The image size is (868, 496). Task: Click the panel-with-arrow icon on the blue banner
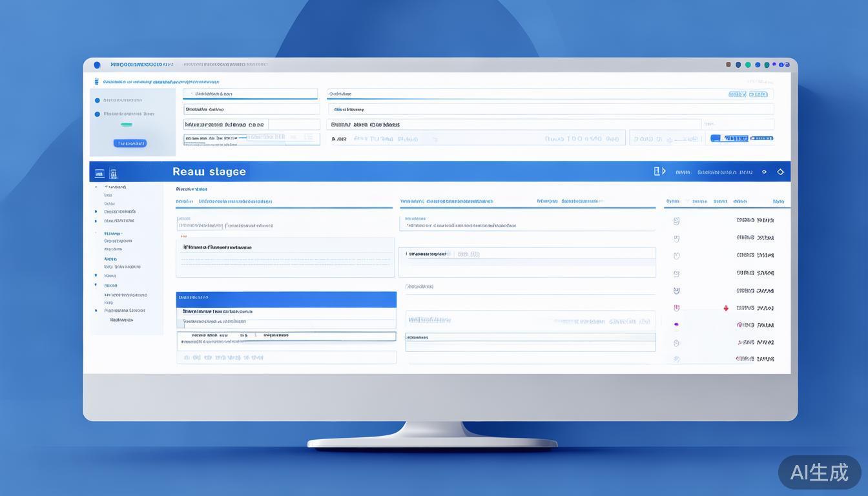click(x=659, y=171)
